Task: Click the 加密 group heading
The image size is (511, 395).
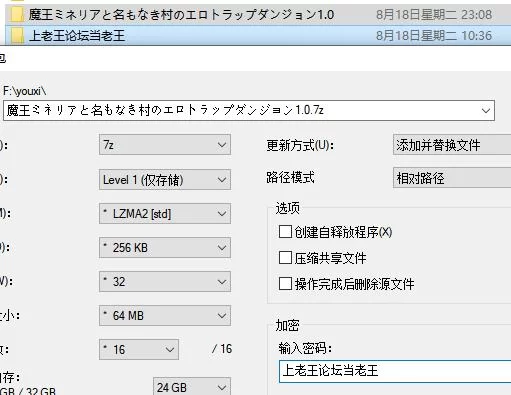Action: pos(287,325)
